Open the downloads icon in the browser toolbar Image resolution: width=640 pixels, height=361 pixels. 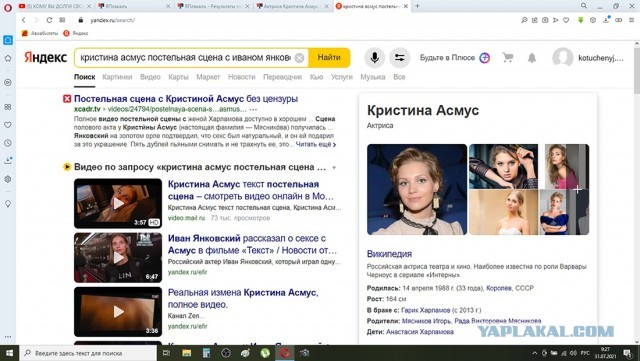click(606, 20)
